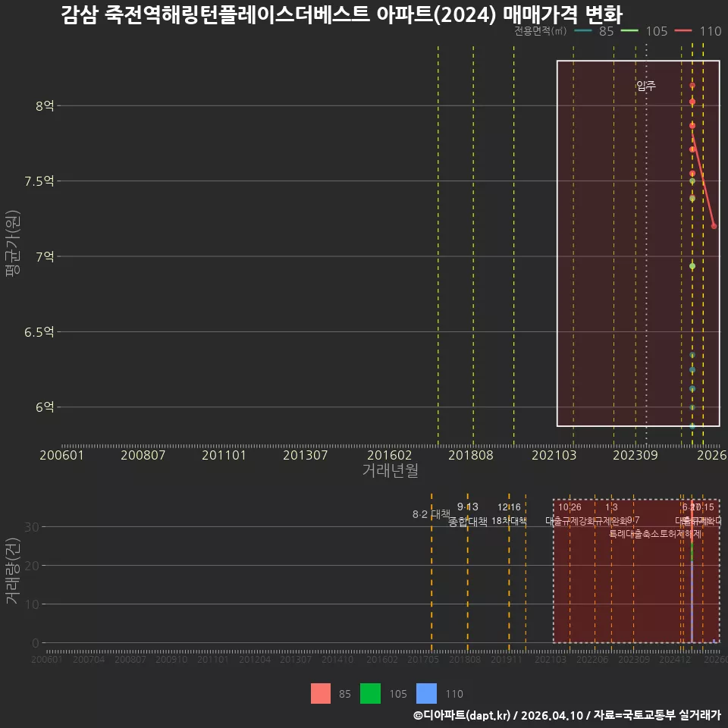The image size is (728, 728).
Task: Click the 85 teal line legend entry
Action: pyautogui.click(x=594, y=31)
